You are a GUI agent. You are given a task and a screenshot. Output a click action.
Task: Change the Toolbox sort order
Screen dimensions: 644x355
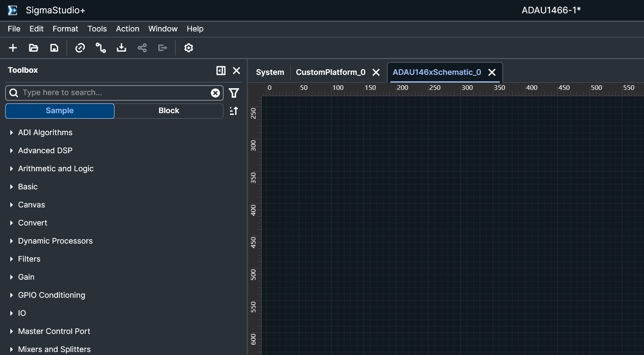pyautogui.click(x=234, y=111)
